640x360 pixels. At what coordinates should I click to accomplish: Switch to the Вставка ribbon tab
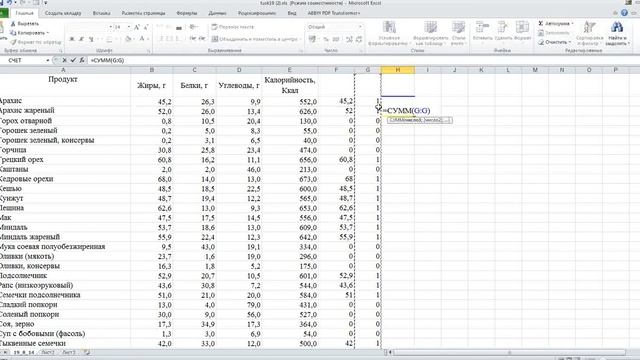point(101,13)
